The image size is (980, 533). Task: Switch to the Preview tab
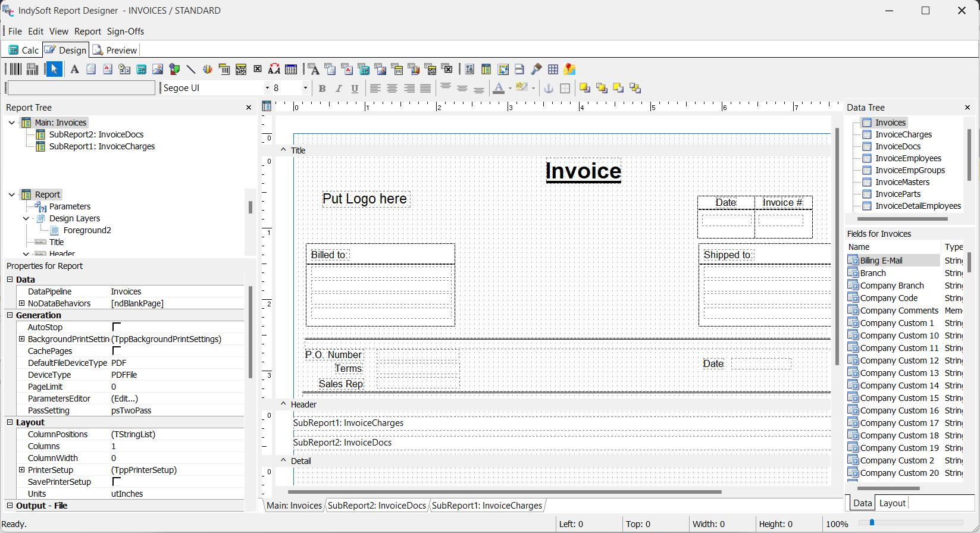[x=115, y=51]
